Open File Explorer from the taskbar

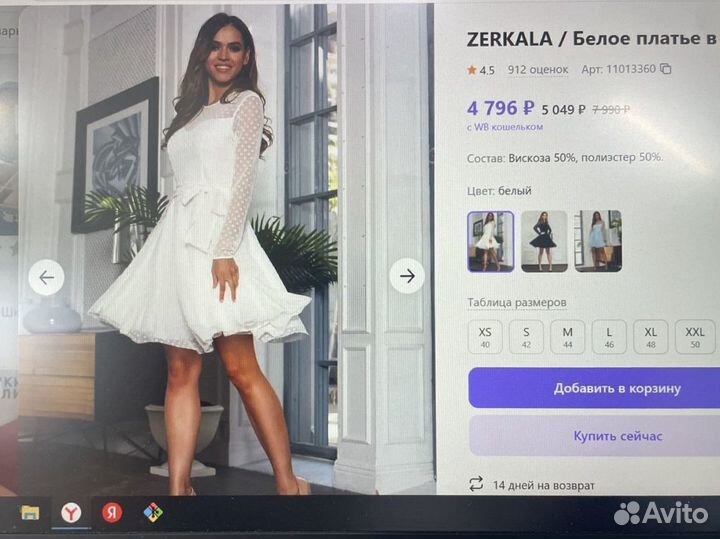(x=30, y=513)
